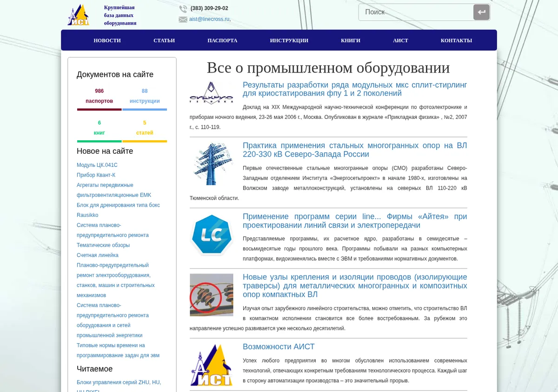558x392 pixels.
Task: Open the 88 инструкции counter link
Action: (x=145, y=96)
